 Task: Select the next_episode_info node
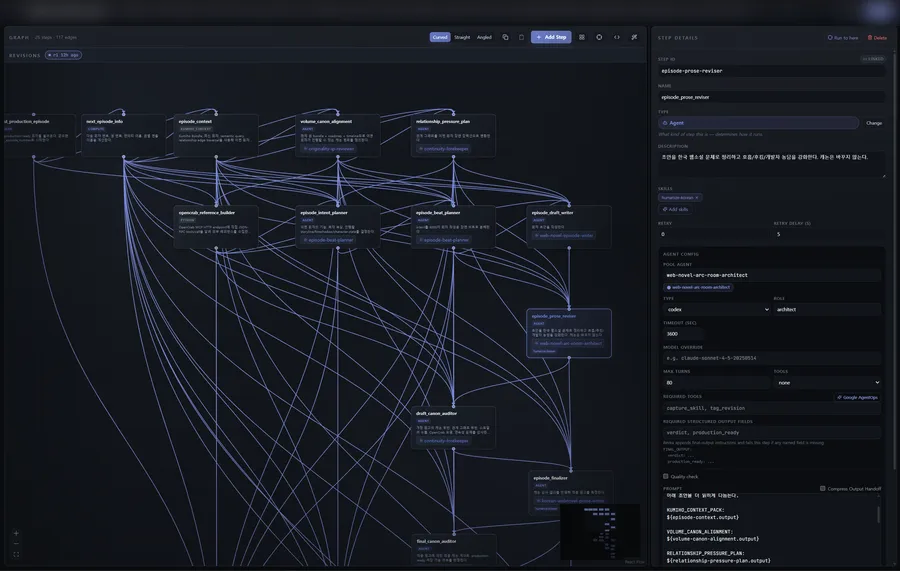[x=123, y=135]
